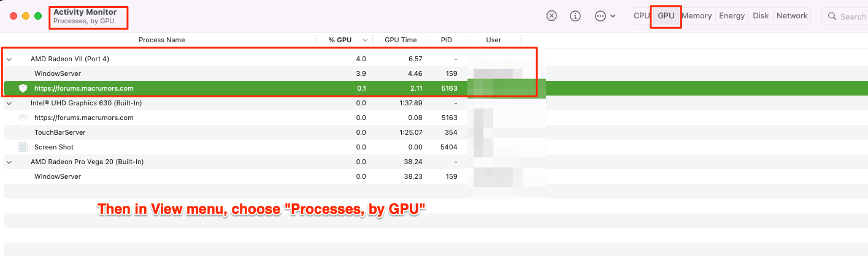868x256 pixels.
Task: Collapse the AMD Radeon Pro Vega 20 group
Action: 9,162
